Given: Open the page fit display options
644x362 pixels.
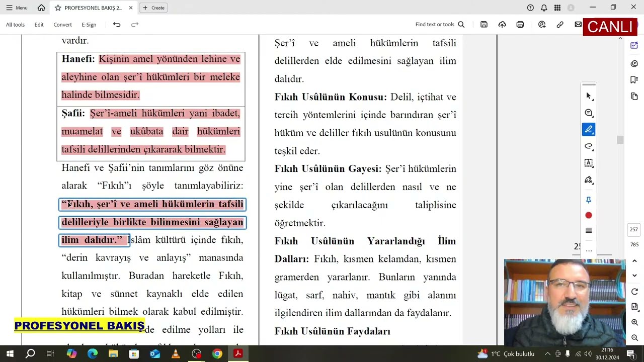Looking at the screenshot, I should coord(634,307).
